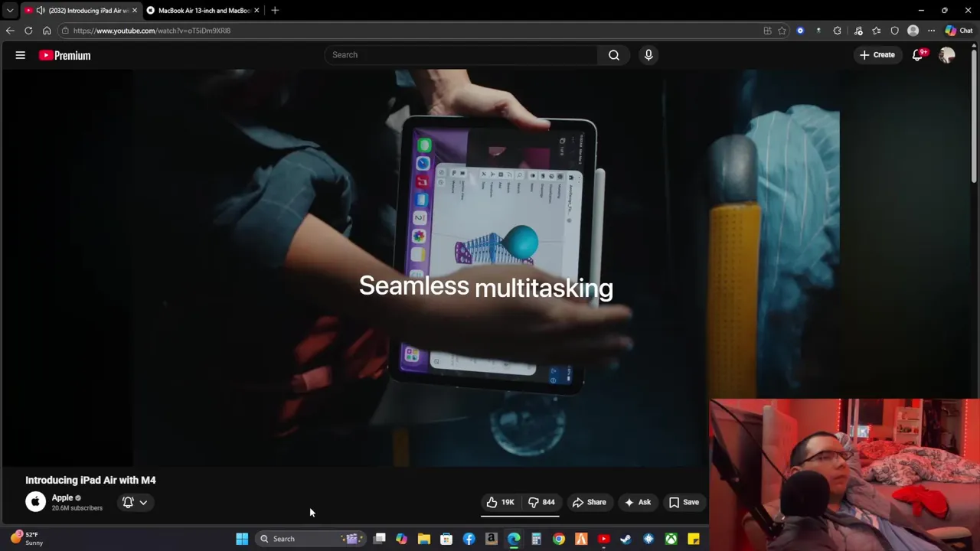Open Apple channel avatar
The image size is (980, 551).
point(35,502)
